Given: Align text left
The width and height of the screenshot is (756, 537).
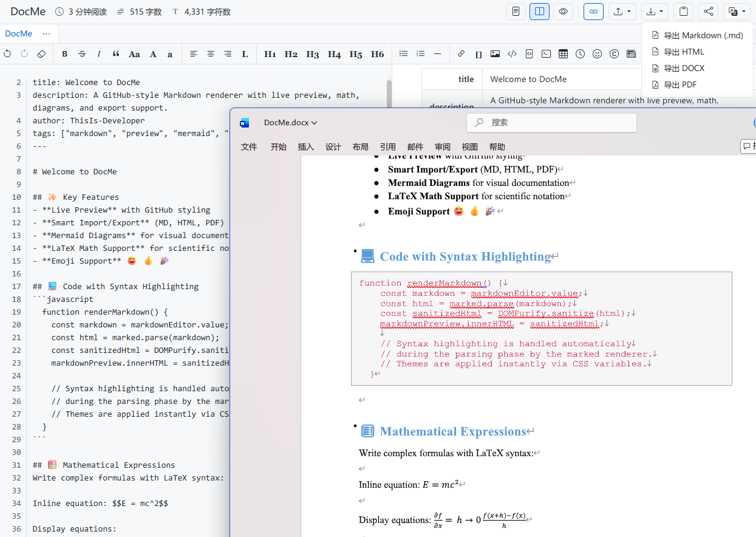Looking at the screenshot, I should pos(194,54).
